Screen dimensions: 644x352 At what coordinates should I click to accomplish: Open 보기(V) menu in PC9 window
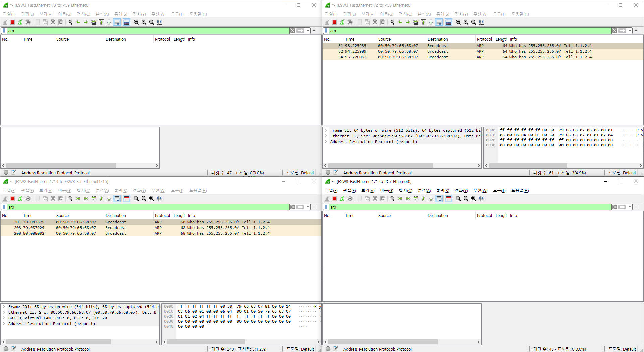click(46, 14)
